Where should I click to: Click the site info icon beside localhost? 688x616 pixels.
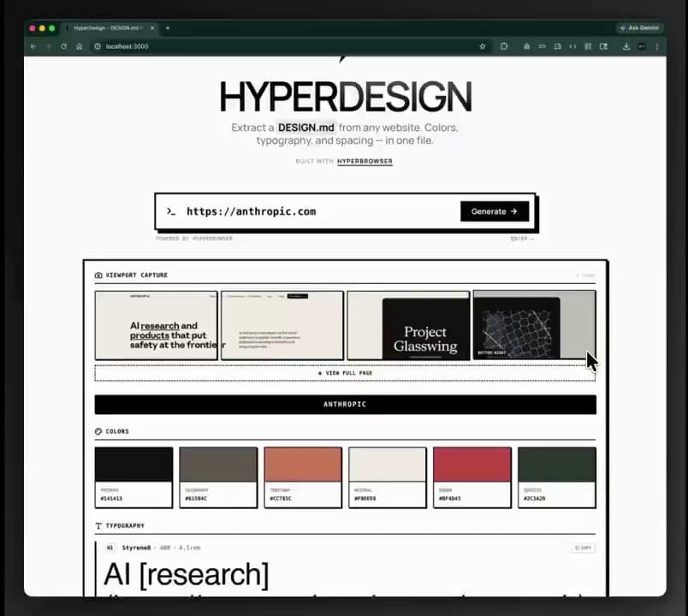pyautogui.click(x=98, y=46)
